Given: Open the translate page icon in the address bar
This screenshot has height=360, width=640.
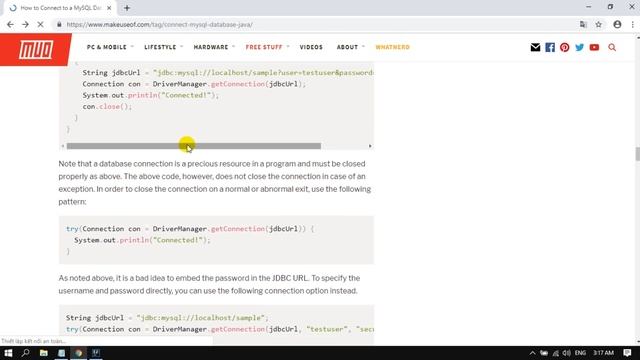Looking at the screenshot, I should (x=583, y=24).
